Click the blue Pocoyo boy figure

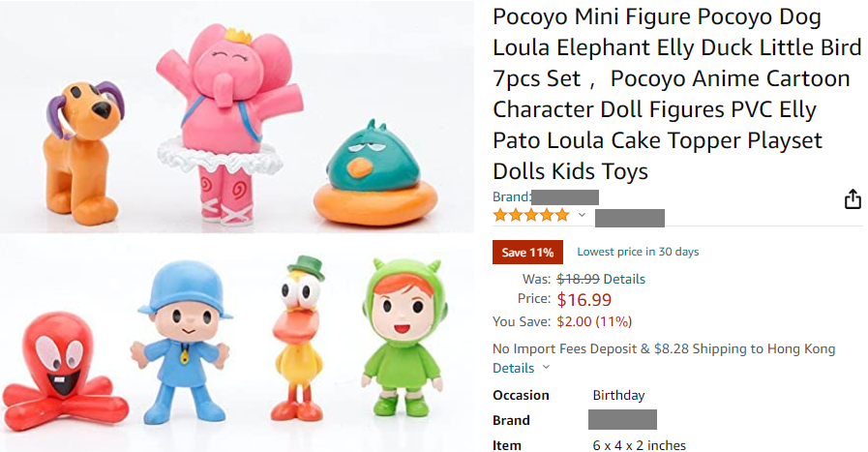182,339
